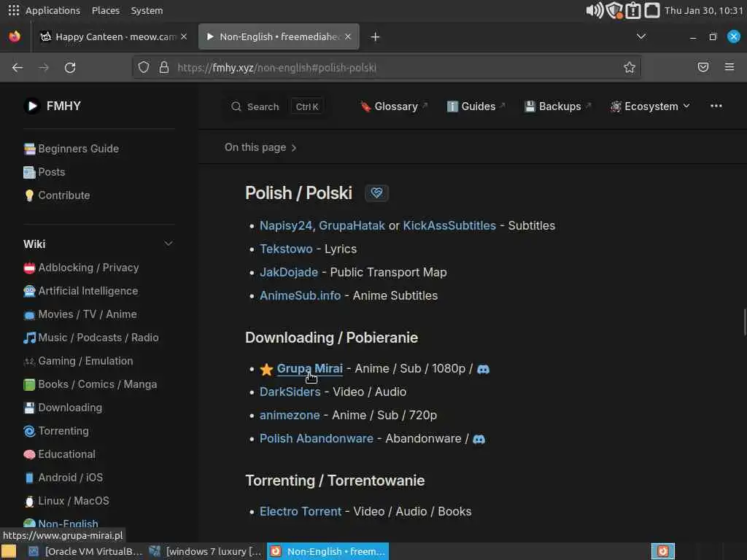Click heart badge beside Polish / Polski heading
The width and height of the screenshot is (747, 560).
pyautogui.click(x=376, y=192)
